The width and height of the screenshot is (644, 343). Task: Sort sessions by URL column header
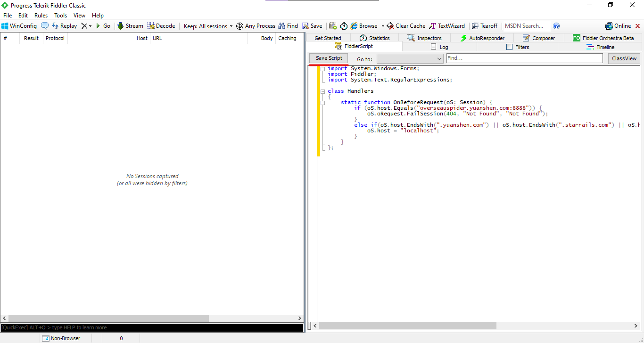[x=198, y=38]
